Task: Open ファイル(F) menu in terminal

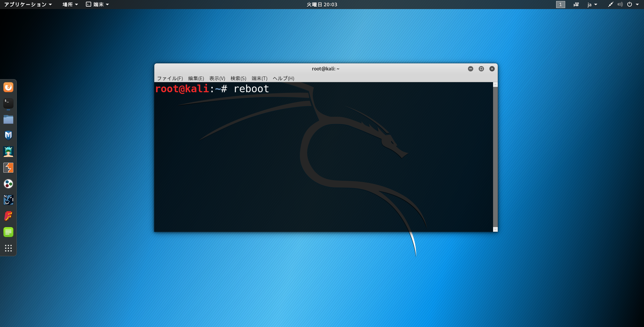Action: click(170, 78)
